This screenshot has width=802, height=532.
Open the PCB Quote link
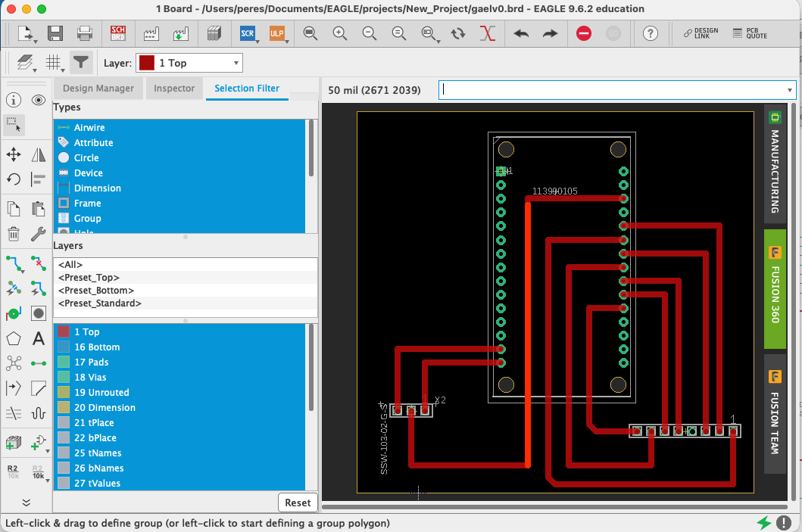tap(750, 34)
